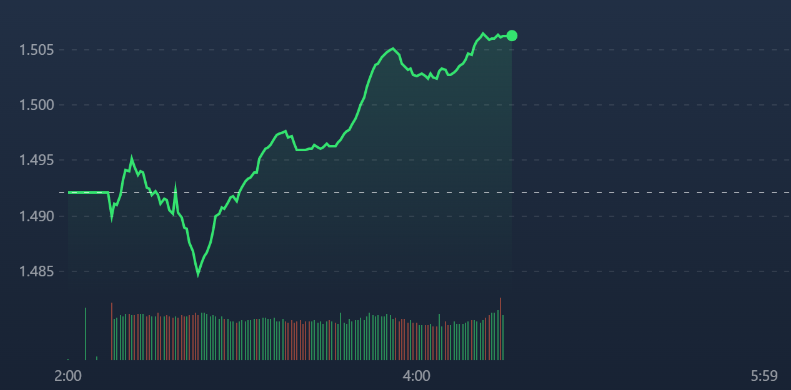Click the flat opening segment of the price line
This screenshot has width=791, height=390.
[88, 192]
